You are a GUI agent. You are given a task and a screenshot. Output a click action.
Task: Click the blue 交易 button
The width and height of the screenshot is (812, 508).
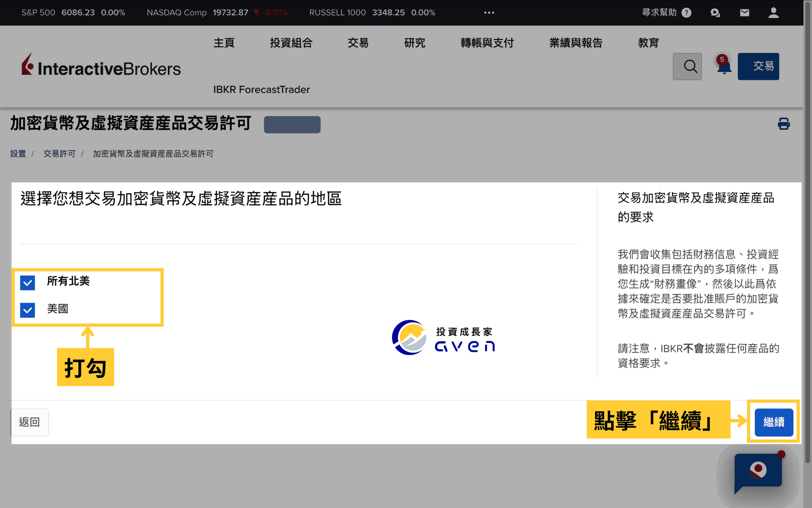pyautogui.click(x=758, y=66)
